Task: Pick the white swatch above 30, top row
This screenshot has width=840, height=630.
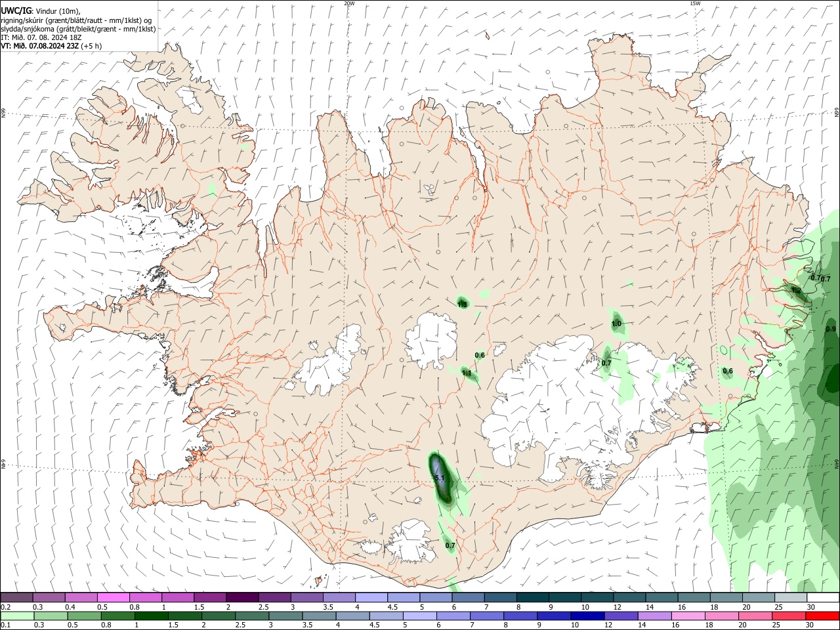Action: (x=823, y=598)
